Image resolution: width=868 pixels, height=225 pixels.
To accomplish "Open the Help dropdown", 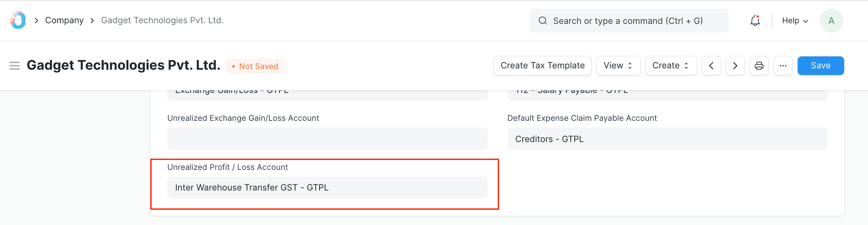I will [794, 20].
